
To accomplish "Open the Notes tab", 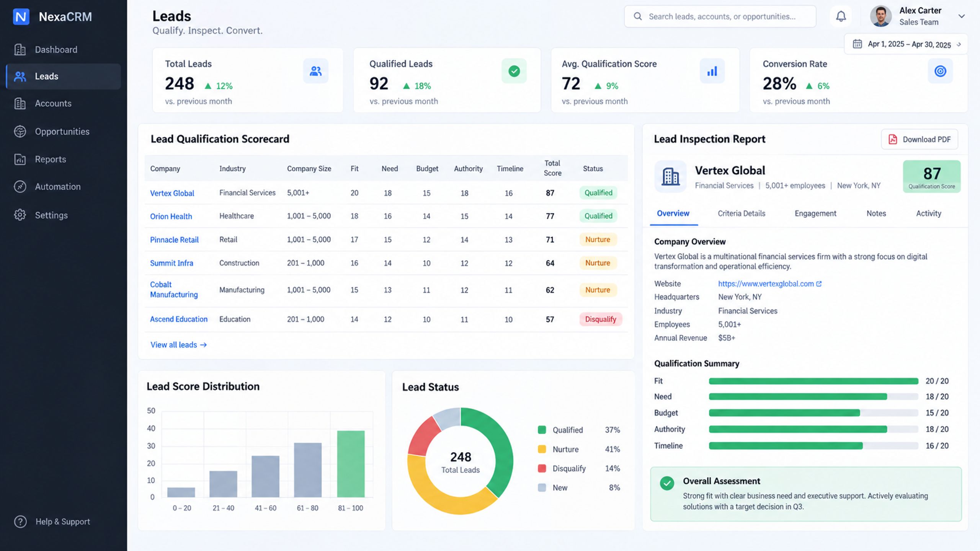I will (x=876, y=214).
